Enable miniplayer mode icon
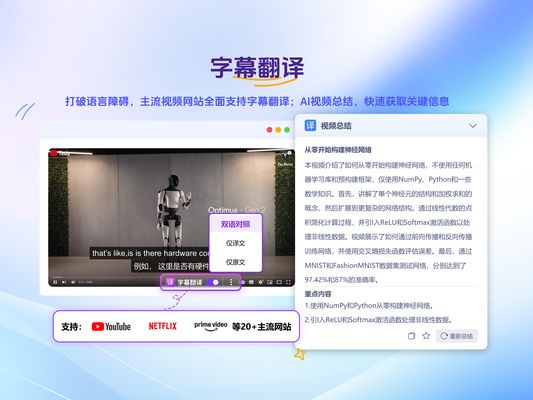Image resolution: width=533 pixels, height=400 pixels. click(x=270, y=282)
